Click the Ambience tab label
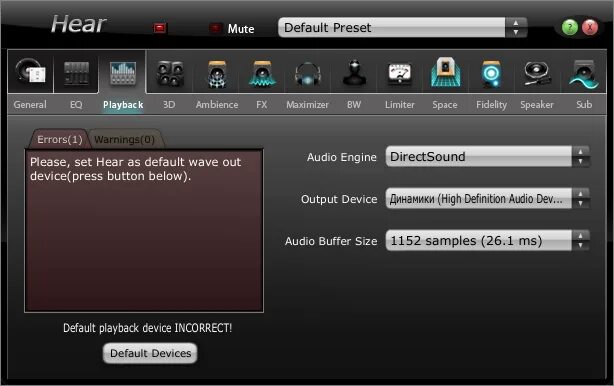The height and width of the screenshot is (386, 614). click(x=217, y=105)
